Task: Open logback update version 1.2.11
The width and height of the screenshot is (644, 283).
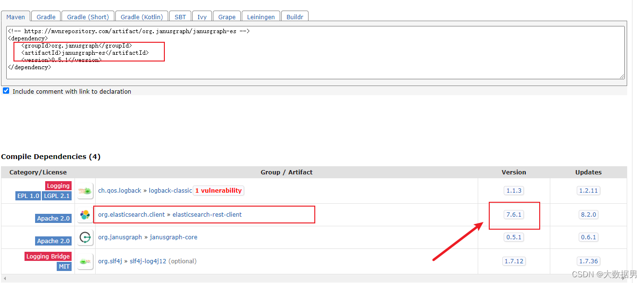Action: coord(588,191)
